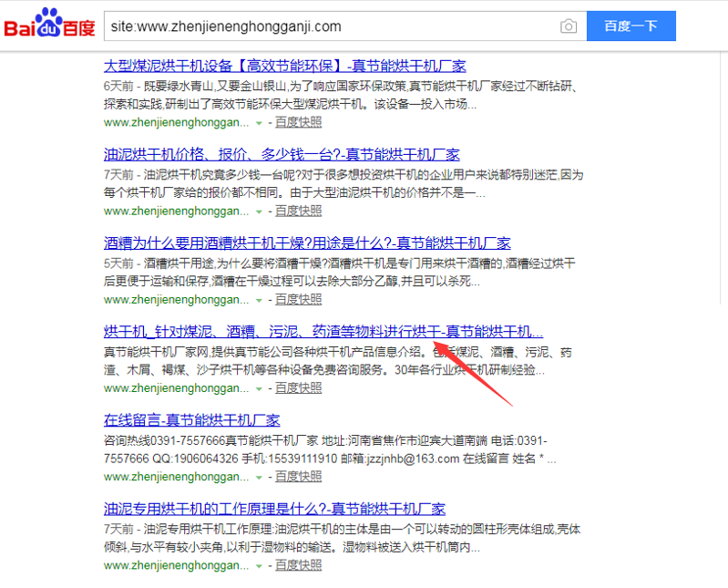The image size is (728, 588).
Task: Open 百度快照 for 酒糟为什么要用 result
Action: click(x=298, y=300)
